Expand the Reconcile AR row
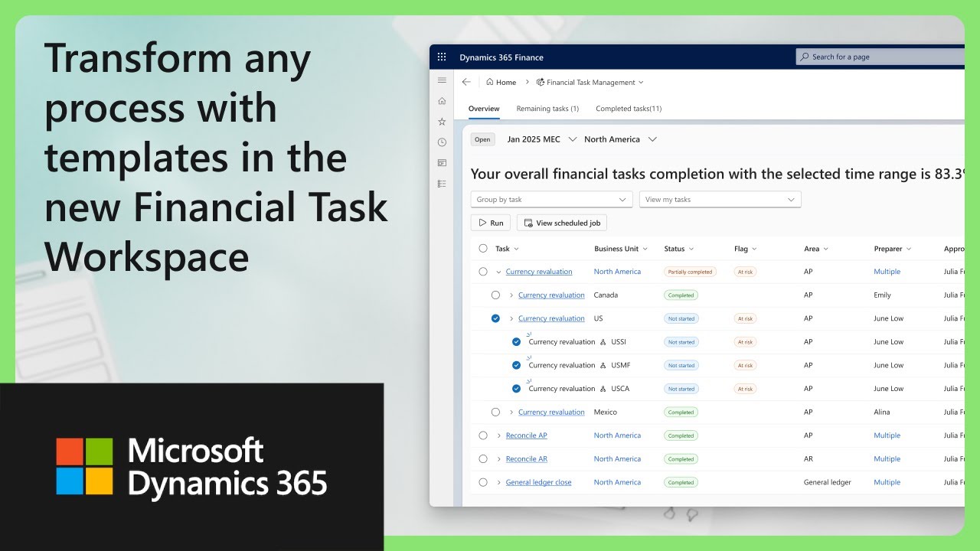The width and height of the screenshot is (980, 551). pos(499,459)
